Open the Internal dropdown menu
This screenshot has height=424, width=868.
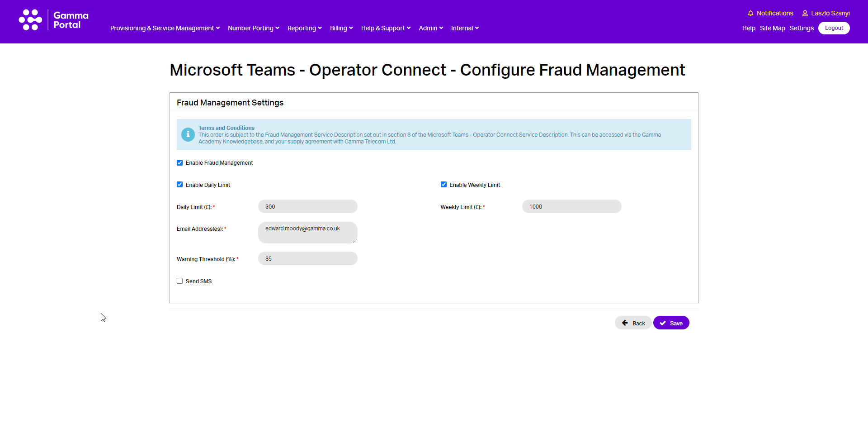point(465,28)
